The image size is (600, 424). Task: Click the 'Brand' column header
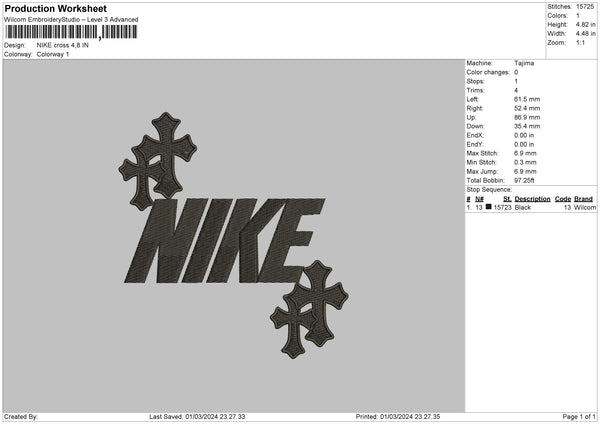[x=583, y=199]
